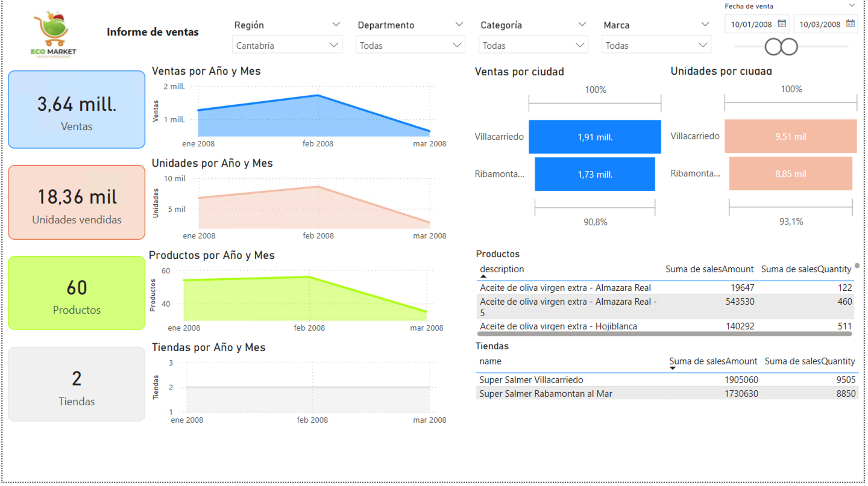Viewport: 868px width, 486px height.
Task: Click the Ventas por Año y Mes chart title
Action: (x=206, y=71)
